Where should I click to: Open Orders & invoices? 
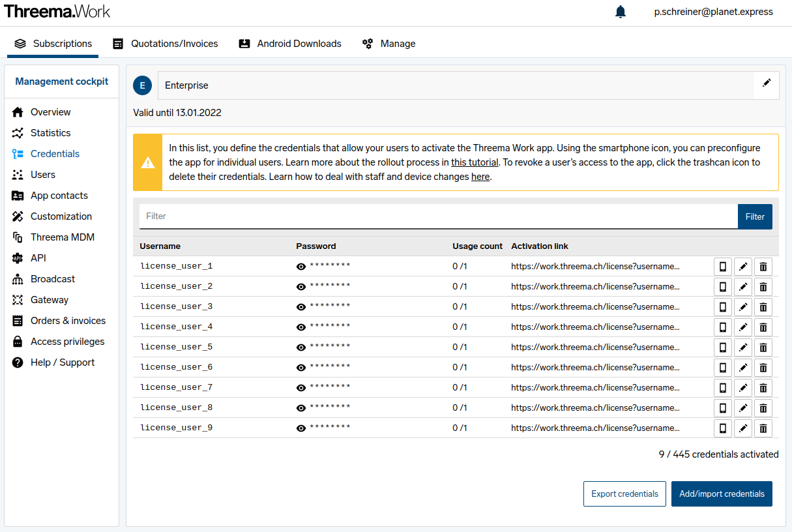(59, 321)
